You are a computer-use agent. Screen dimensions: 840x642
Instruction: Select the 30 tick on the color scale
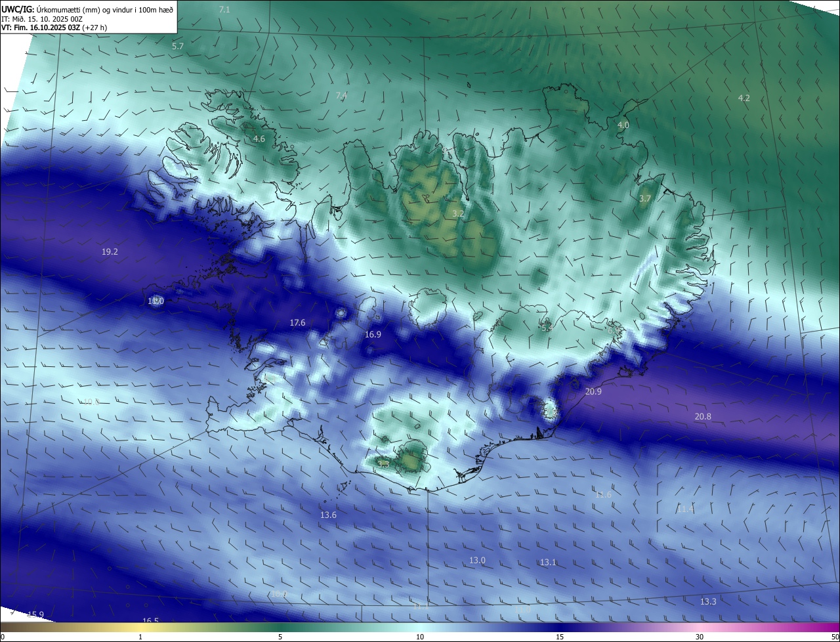tap(700, 637)
